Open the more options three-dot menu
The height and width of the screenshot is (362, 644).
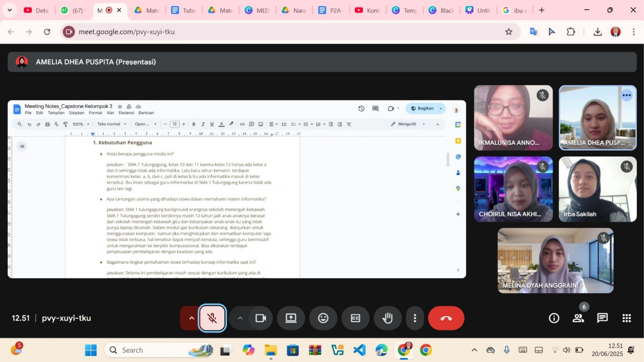pos(415,318)
